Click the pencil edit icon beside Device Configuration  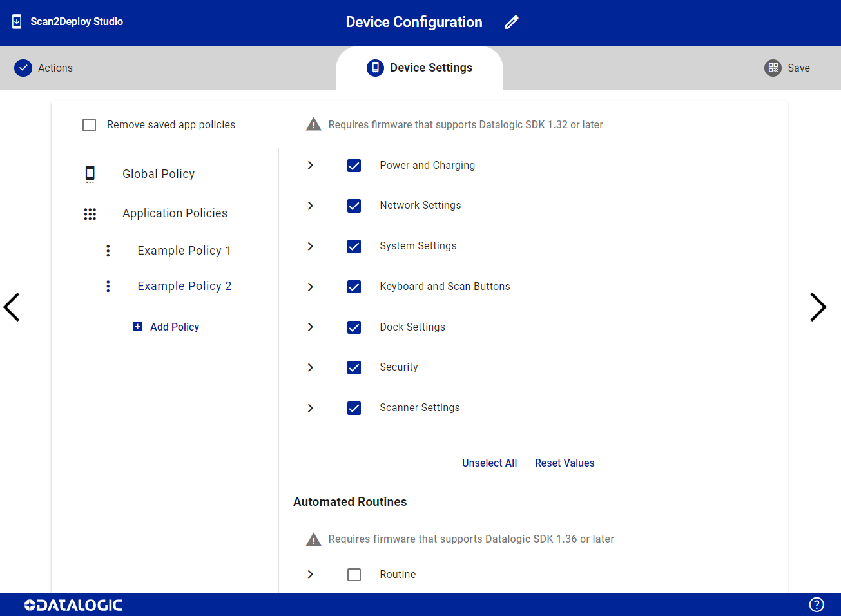[x=512, y=23]
